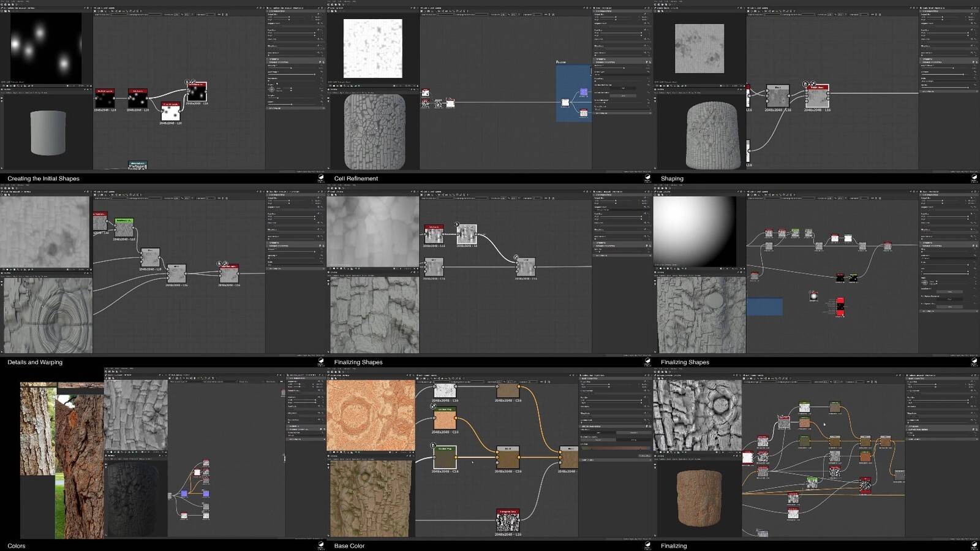Click the brown textured cylinder in Finalizing 3D view
Viewport: 980px width, 551px height.
click(699, 497)
